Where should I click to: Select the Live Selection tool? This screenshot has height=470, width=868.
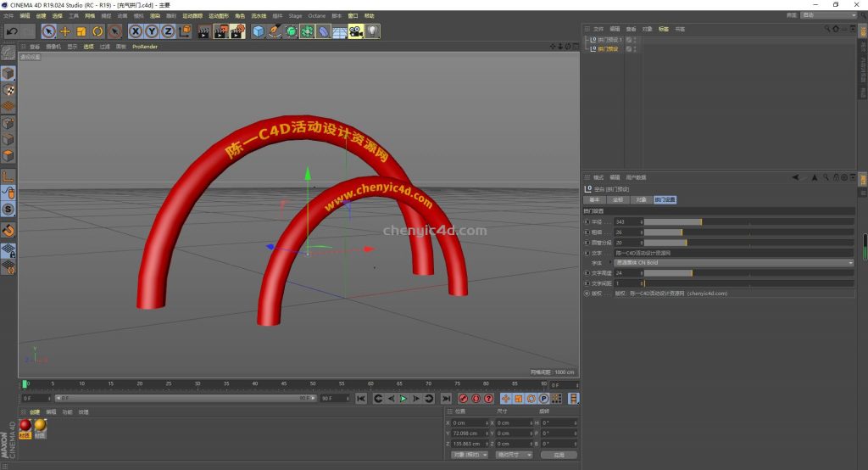pos(48,31)
